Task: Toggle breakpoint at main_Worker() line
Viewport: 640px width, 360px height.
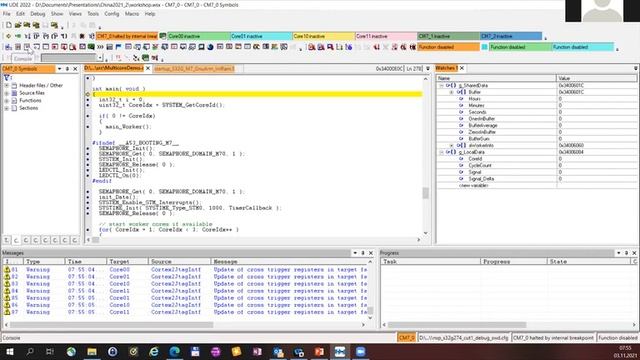Action: click(x=88, y=127)
